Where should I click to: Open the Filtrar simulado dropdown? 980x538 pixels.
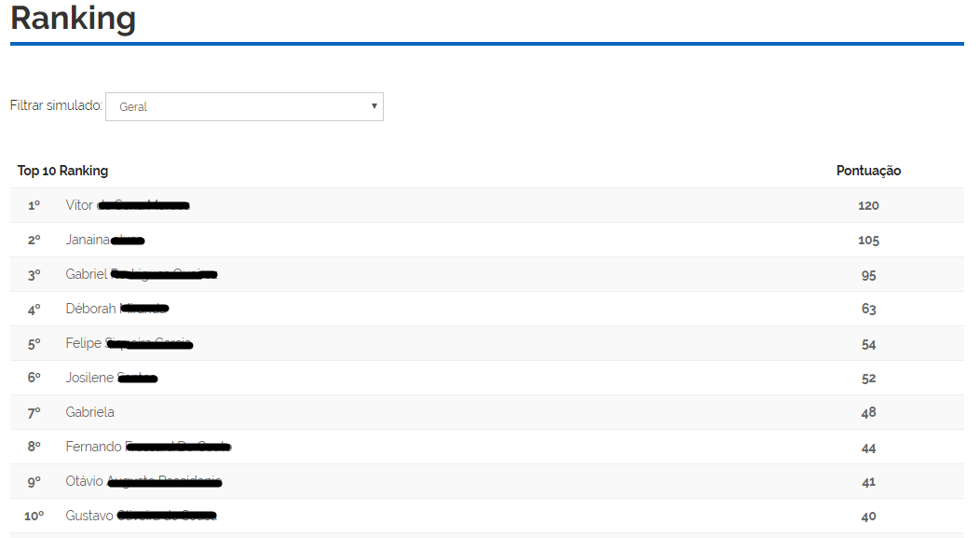coord(244,106)
